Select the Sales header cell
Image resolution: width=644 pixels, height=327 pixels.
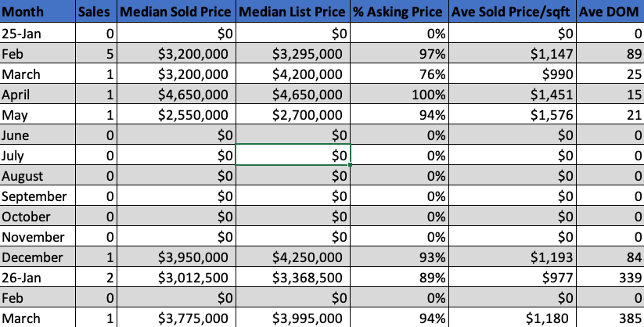[x=97, y=13]
